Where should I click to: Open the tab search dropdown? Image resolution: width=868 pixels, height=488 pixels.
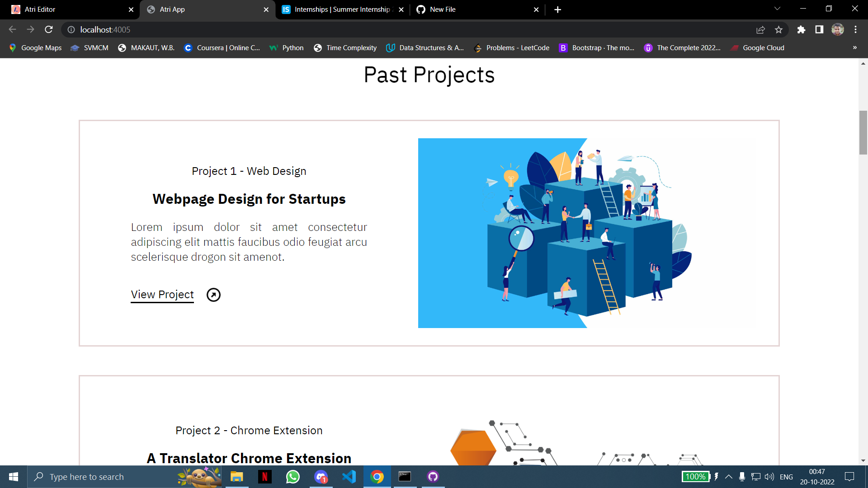coord(777,9)
